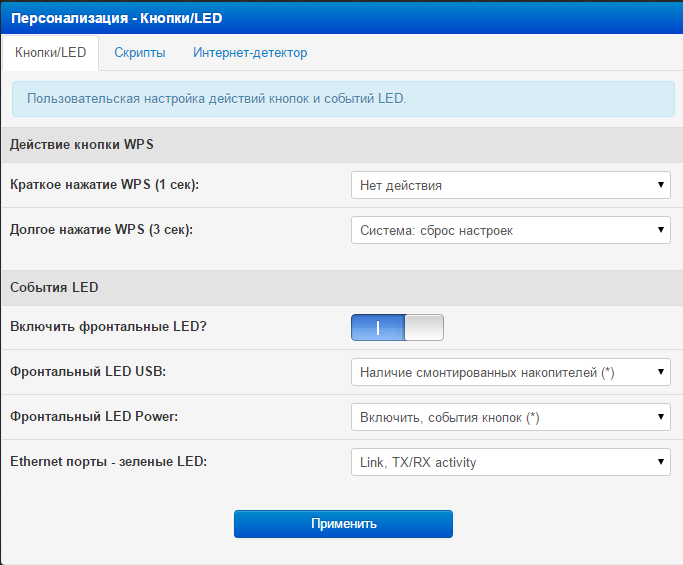Expand the Фронтальный LED Power dropdown
This screenshot has height=565, width=683.
[510, 418]
